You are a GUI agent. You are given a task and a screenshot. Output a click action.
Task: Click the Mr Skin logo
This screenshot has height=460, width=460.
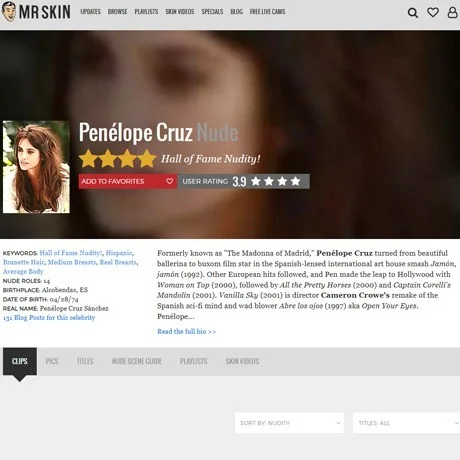pos(36,12)
